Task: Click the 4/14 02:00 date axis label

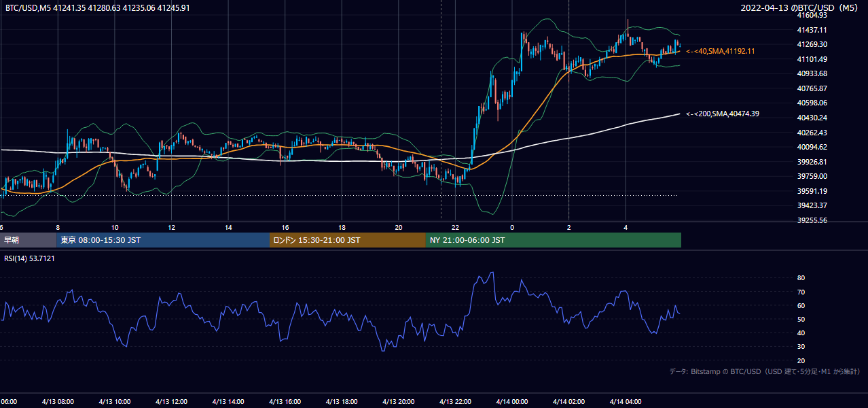Action: [568, 401]
